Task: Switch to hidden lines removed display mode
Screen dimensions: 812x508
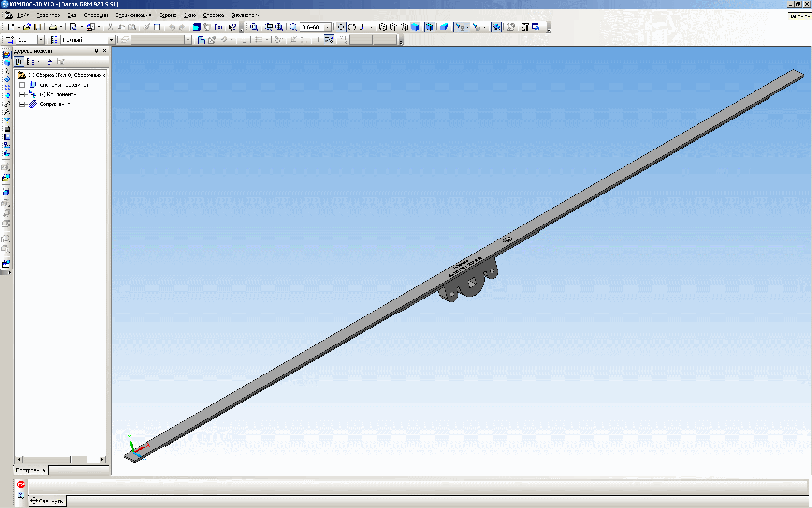Action: coord(393,27)
